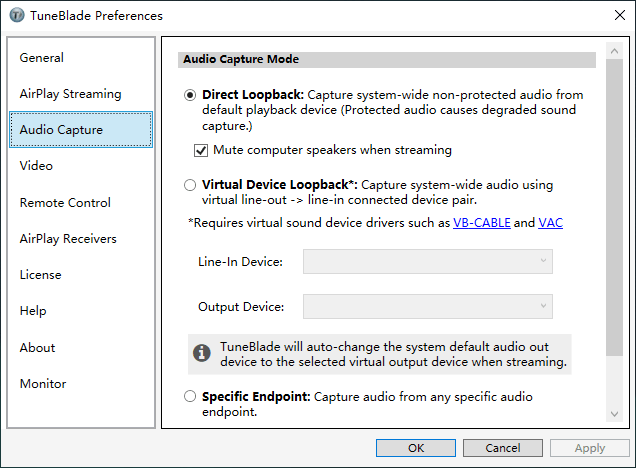Follow the VB-CABLE link
Viewport: 636px width, 468px height.
[481, 223]
